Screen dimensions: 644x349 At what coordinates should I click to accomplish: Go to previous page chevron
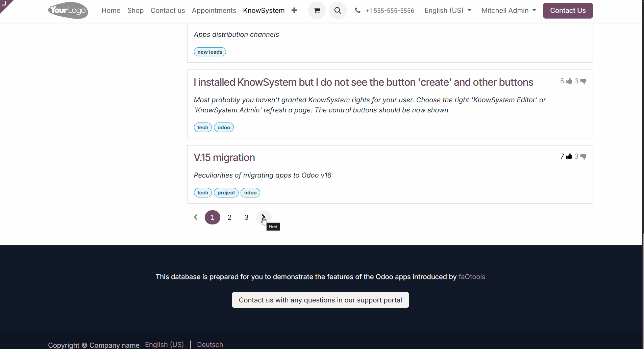(x=196, y=217)
